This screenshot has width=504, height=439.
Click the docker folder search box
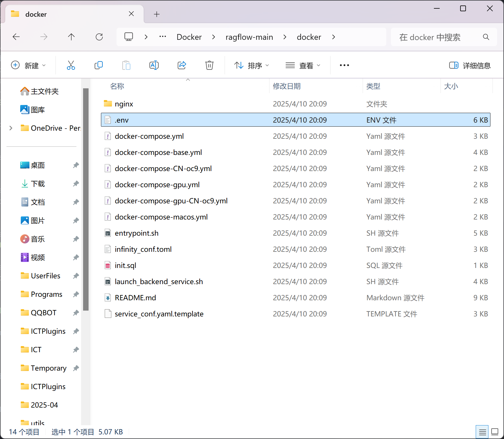tap(439, 37)
